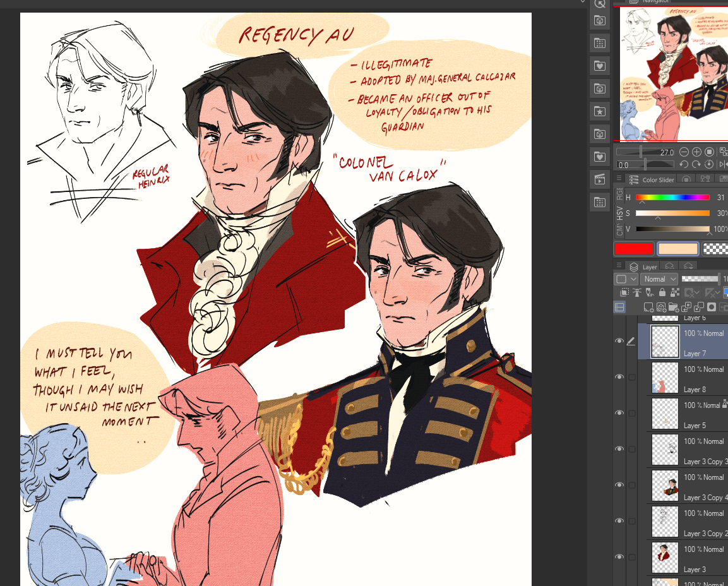Rotate the canvas view left in Navigator

[684, 164]
